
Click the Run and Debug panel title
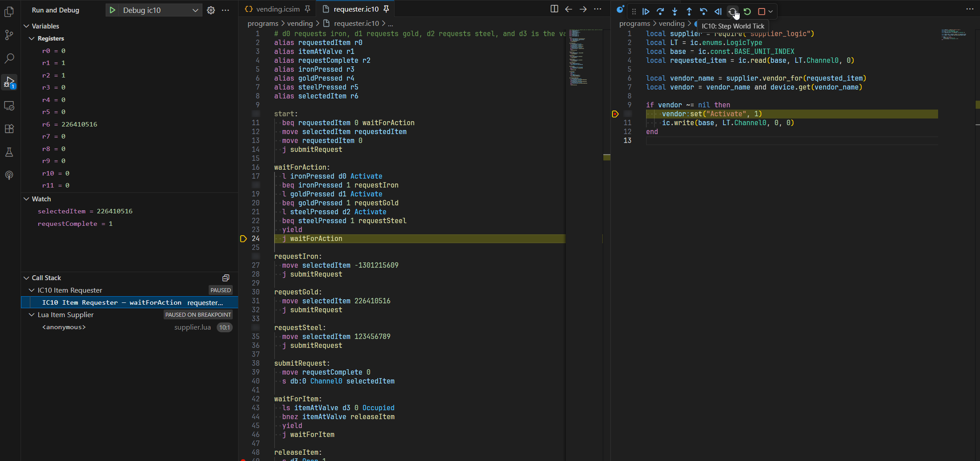click(x=56, y=10)
